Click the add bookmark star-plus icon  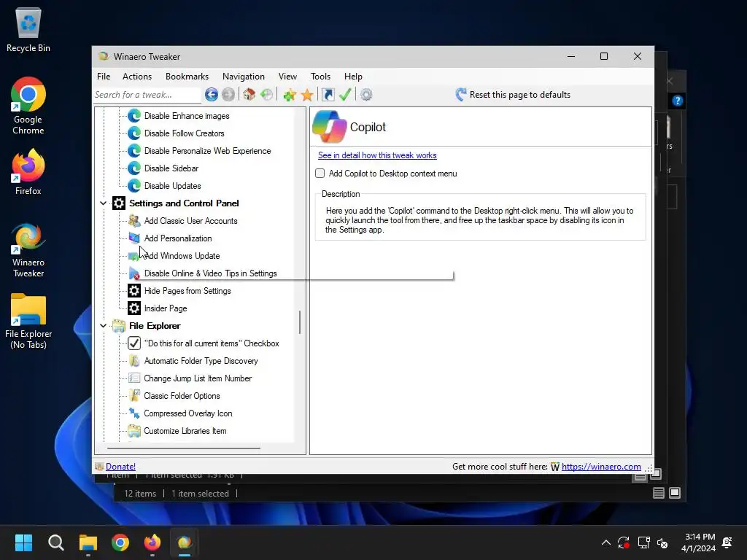point(289,95)
